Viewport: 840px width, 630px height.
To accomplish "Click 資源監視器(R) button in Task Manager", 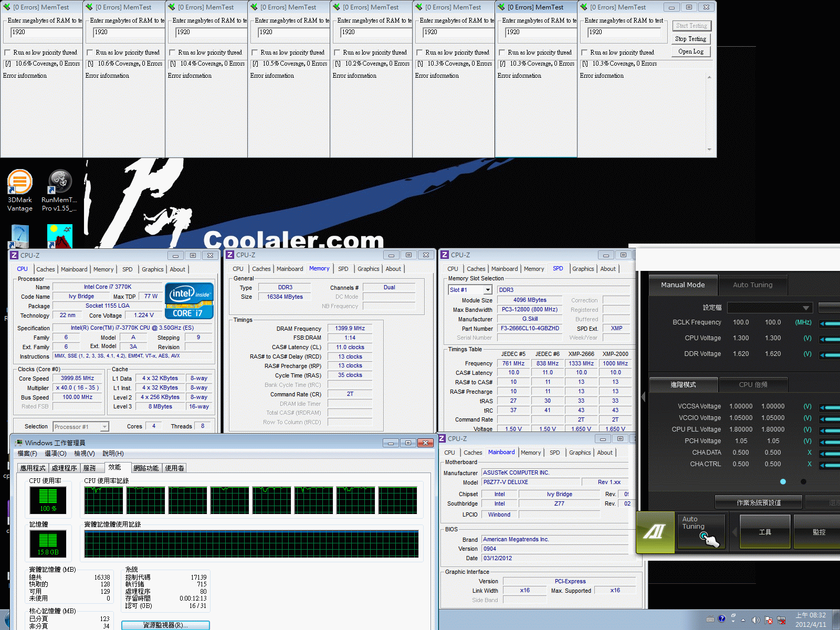I will pos(165,625).
